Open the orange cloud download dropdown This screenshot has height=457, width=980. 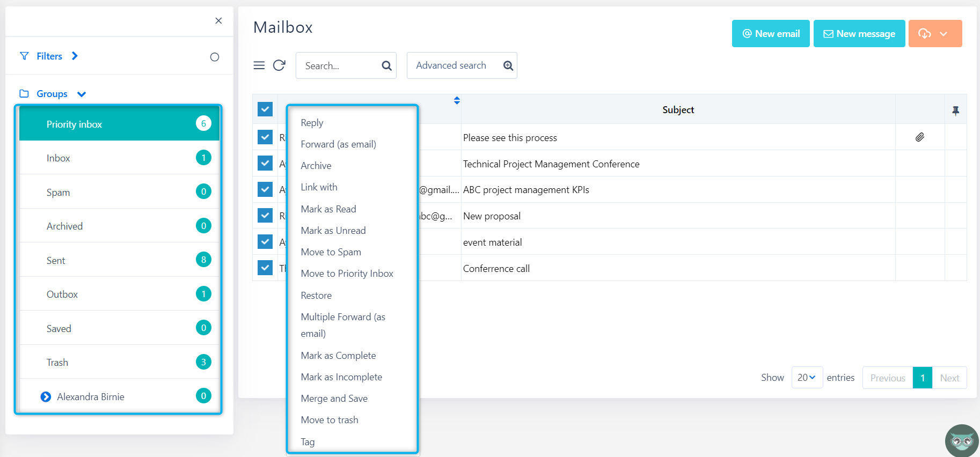click(935, 33)
